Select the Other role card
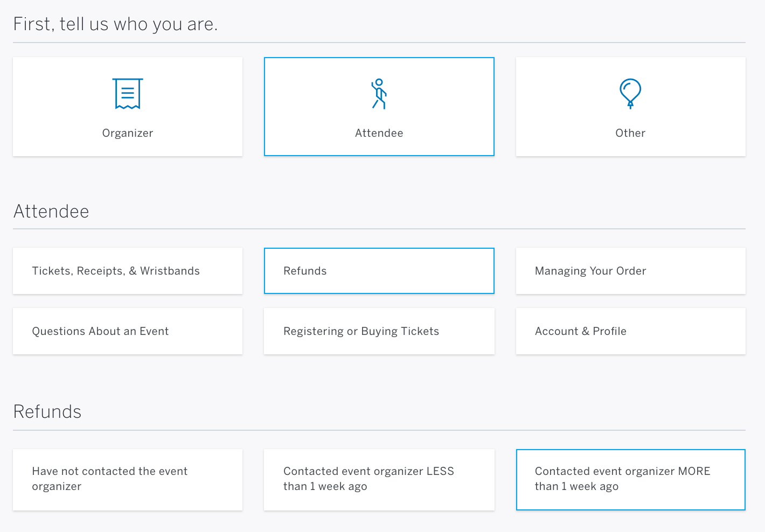The height and width of the screenshot is (532, 765). point(630,107)
